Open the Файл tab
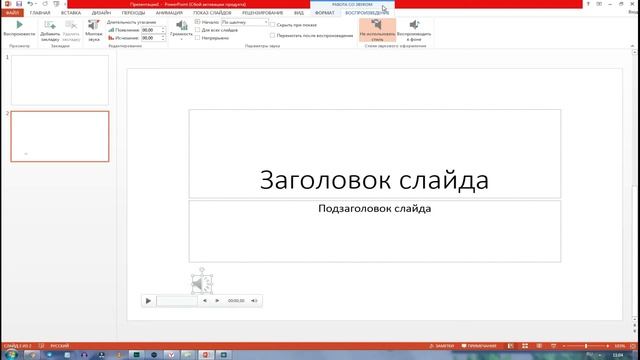Viewport: 640px width, 360px height. coord(12,13)
